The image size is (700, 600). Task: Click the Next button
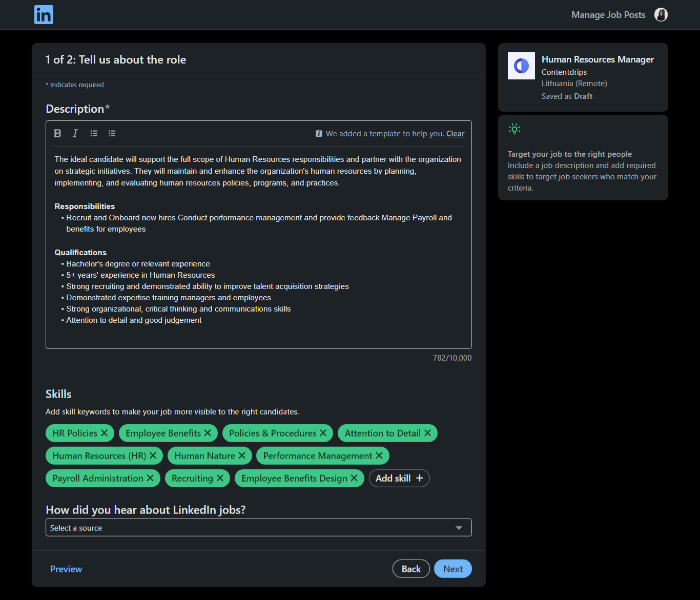(x=452, y=568)
